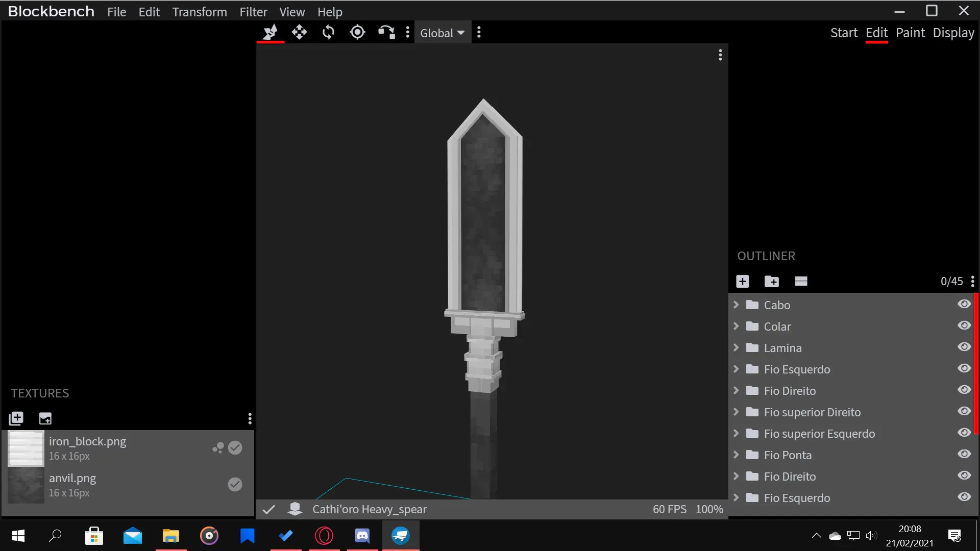
Task: Expand the Lamina group
Action: click(736, 347)
